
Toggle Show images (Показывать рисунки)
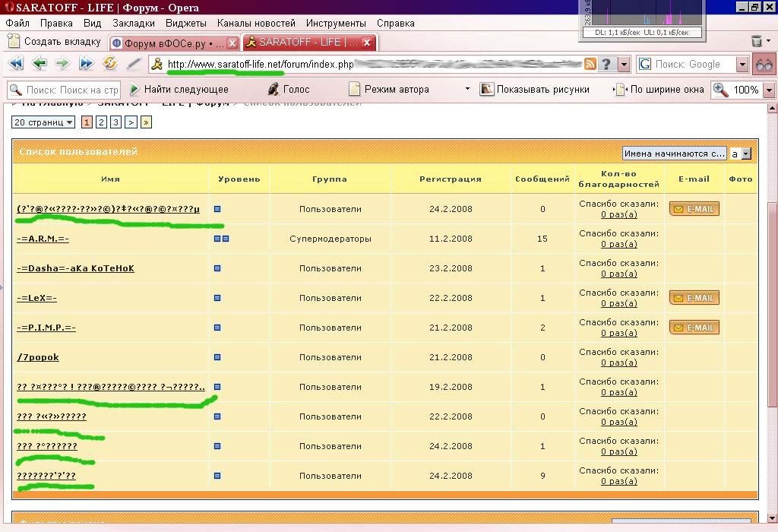click(x=487, y=89)
